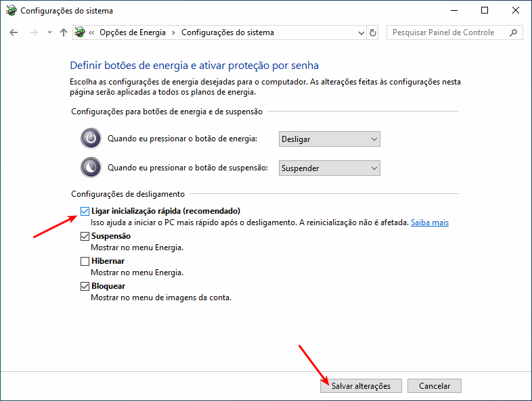Open the power button action dropdown Desligar
The height and width of the screenshot is (401, 532).
[329, 139]
